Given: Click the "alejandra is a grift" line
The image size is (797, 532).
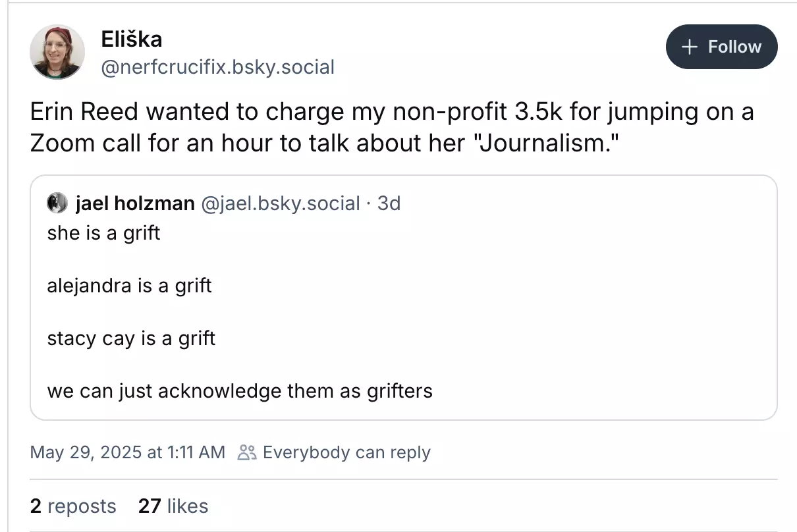Looking at the screenshot, I should (129, 286).
